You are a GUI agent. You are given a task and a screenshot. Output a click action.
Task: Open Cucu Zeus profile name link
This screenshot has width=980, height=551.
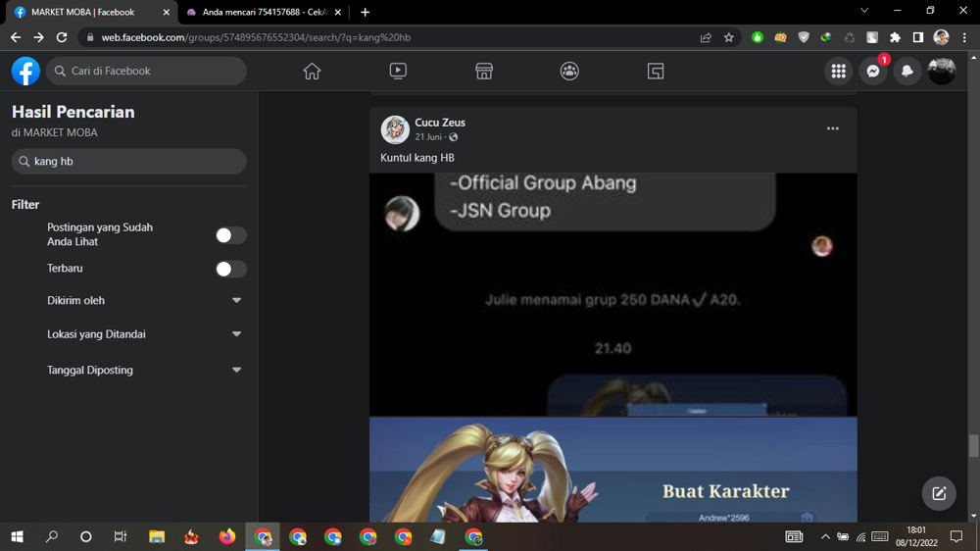pyautogui.click(x=440, y=123)
